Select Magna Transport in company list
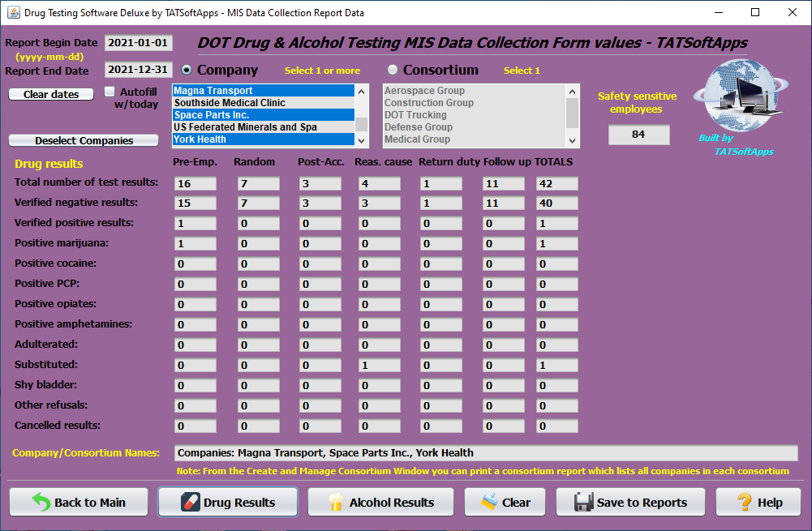This screenshot has width=812, height=531. coord(264,91)
